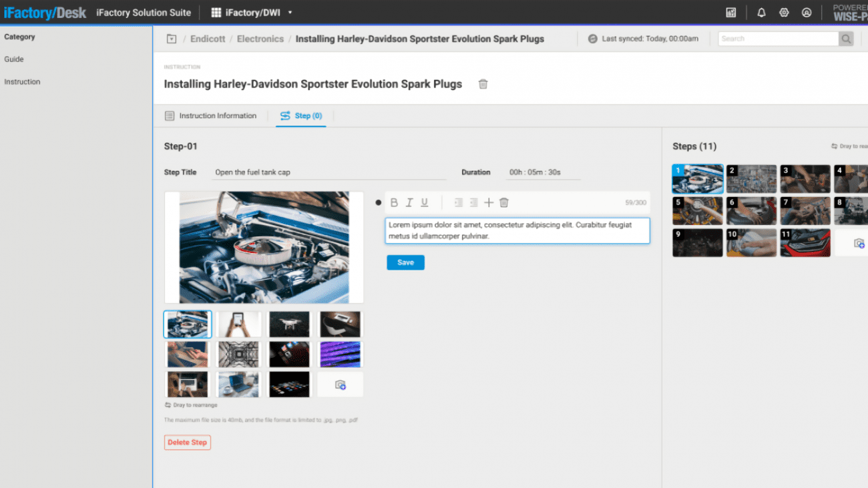Click the Step Title input field
This screenshot has height=488, width=868.
(329, 172)
